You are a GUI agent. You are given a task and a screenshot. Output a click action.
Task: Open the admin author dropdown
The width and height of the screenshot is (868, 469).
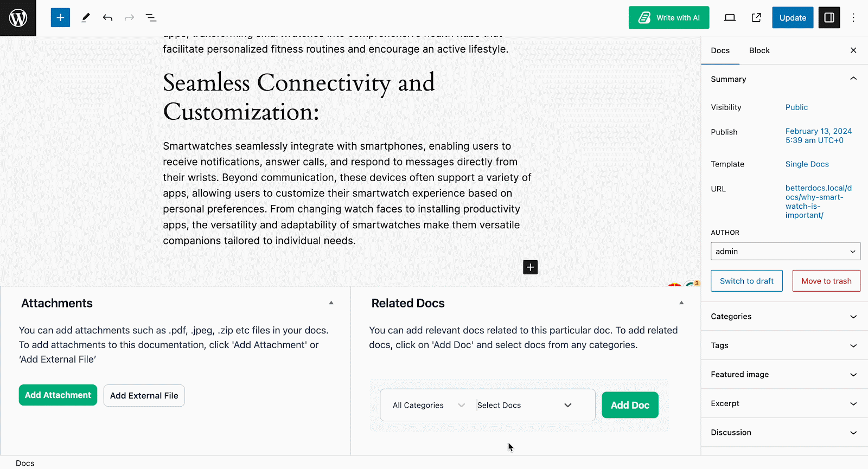click(x=785, y=251)
